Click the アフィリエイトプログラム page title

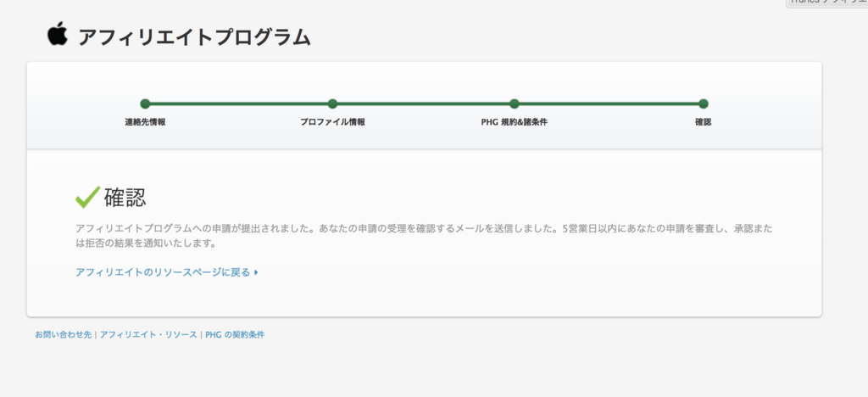194,37
